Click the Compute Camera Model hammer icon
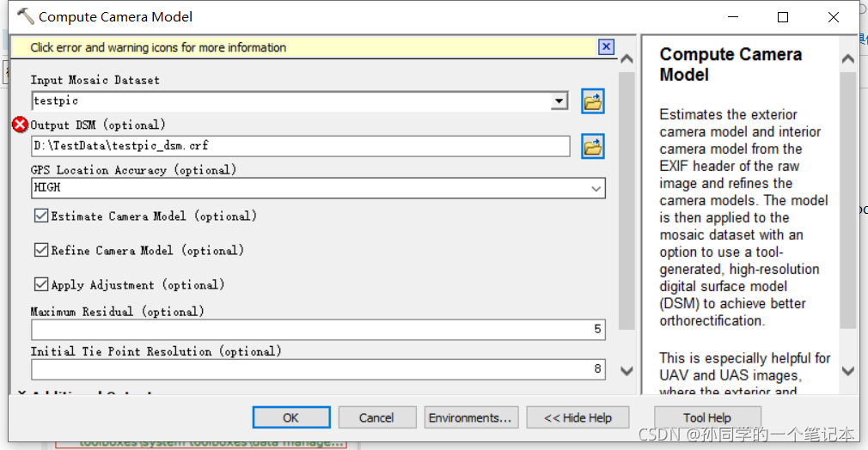Image resolution: width=868 pixels, height=450 pixels. click(25, 16)
